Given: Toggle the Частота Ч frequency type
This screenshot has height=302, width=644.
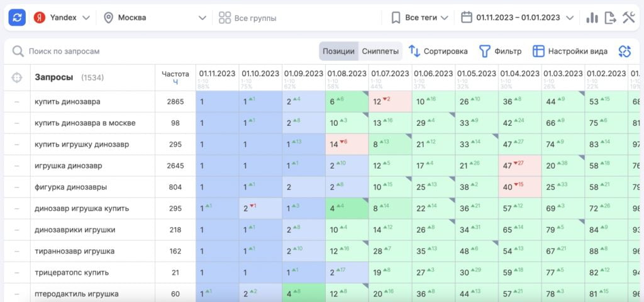Looking at the screenshot, I should point(175,82).
